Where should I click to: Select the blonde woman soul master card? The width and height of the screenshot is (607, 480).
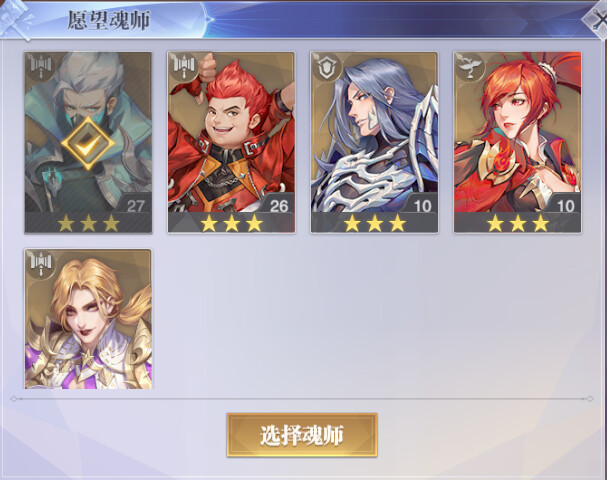point(88,319)
